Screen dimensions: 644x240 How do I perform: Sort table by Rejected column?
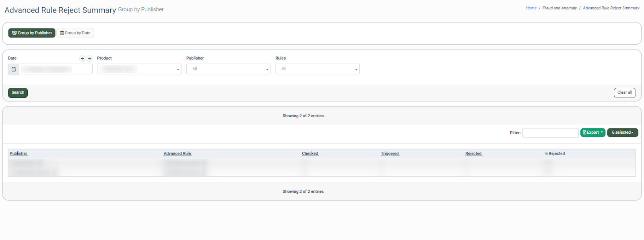(473, 153)
